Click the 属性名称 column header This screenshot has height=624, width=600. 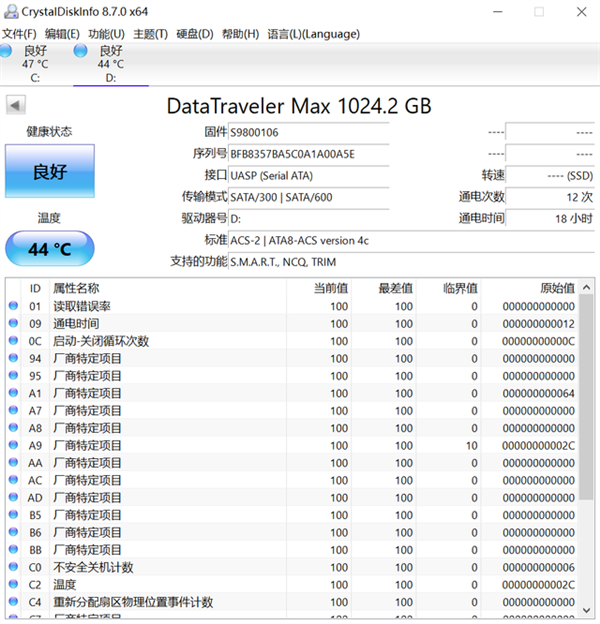(167, 288)
